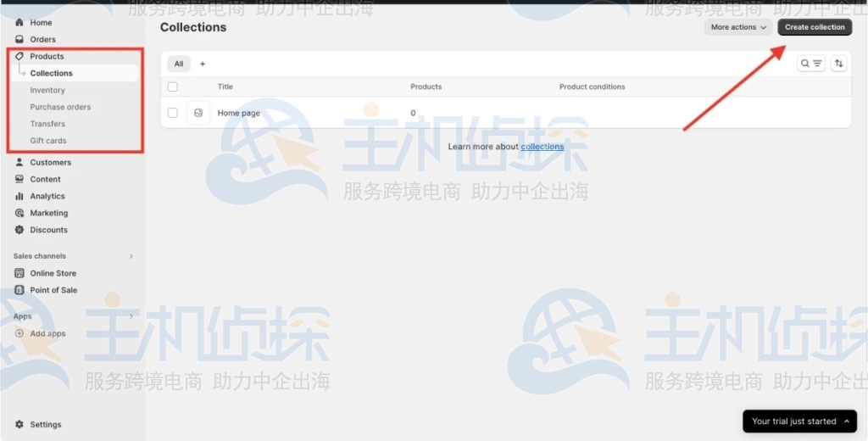Open search and filter collections button
The width and height of the screenshot is (868, 441).
[x=811, y=64]
